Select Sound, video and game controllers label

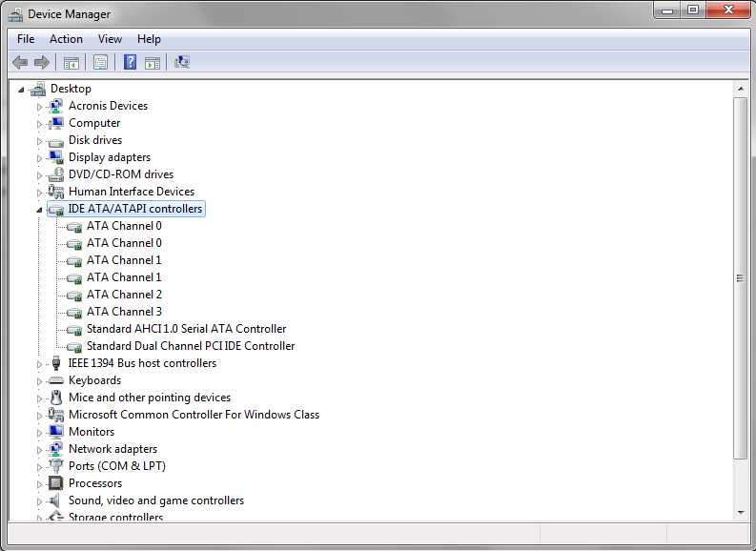coord(156,500)
